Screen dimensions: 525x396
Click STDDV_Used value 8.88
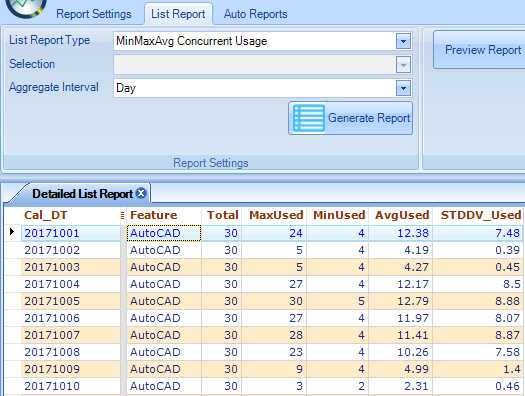point(478,301)
